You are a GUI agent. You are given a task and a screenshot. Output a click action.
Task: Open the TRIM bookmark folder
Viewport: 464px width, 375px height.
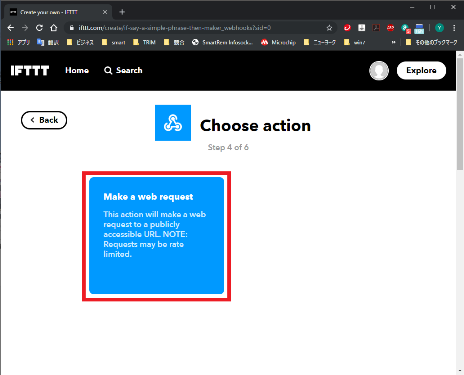pyautogui.click(x=144, y=42)
